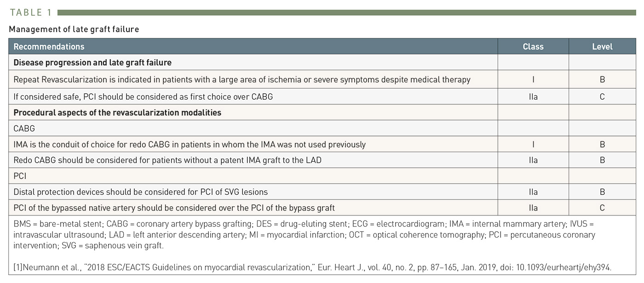Select the Repeat Revascularization recommendation row text
Viewport: 644px width, 283px height.
click(x=241, y=79)
